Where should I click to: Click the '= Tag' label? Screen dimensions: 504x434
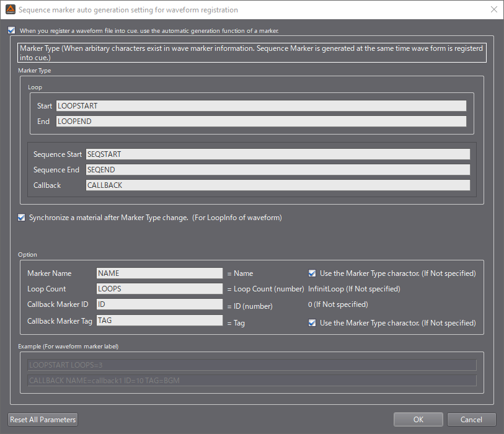coord(236,323)
